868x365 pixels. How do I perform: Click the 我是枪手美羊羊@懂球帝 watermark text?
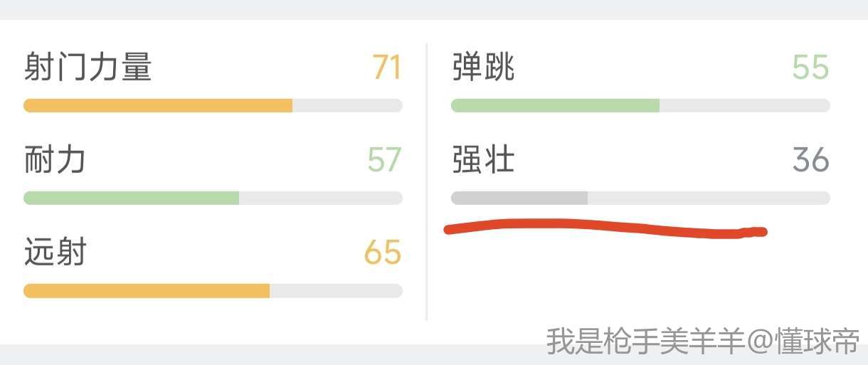(703, 342)
